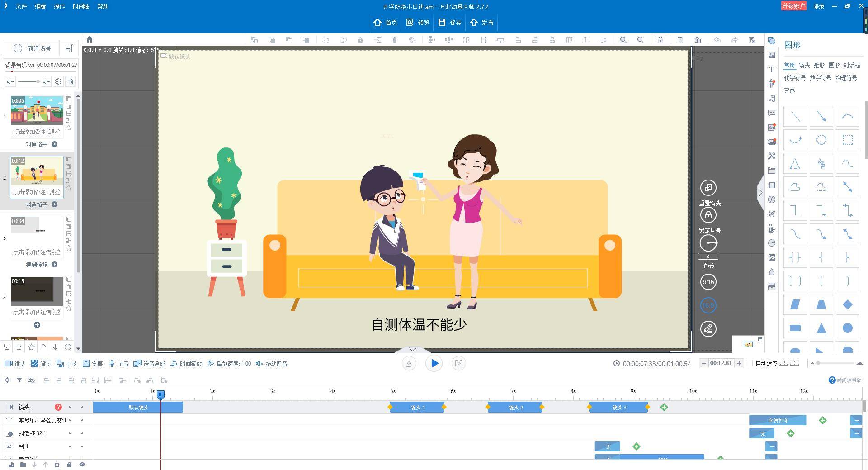Image resolution: width=868 pixels, height=470 pixels.
Task: Enable the 自动适应 checkbox
Action: click(x=750, y=363)
